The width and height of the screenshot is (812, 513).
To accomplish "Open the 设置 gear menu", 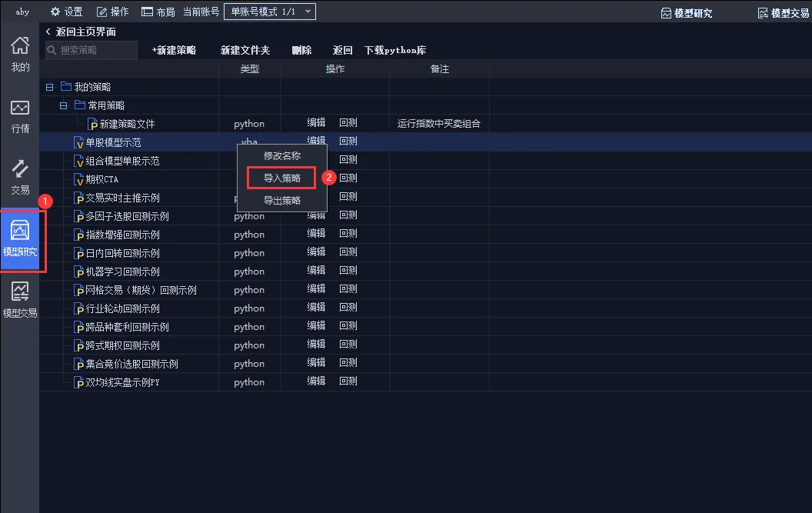I will [x=66, y=12].
